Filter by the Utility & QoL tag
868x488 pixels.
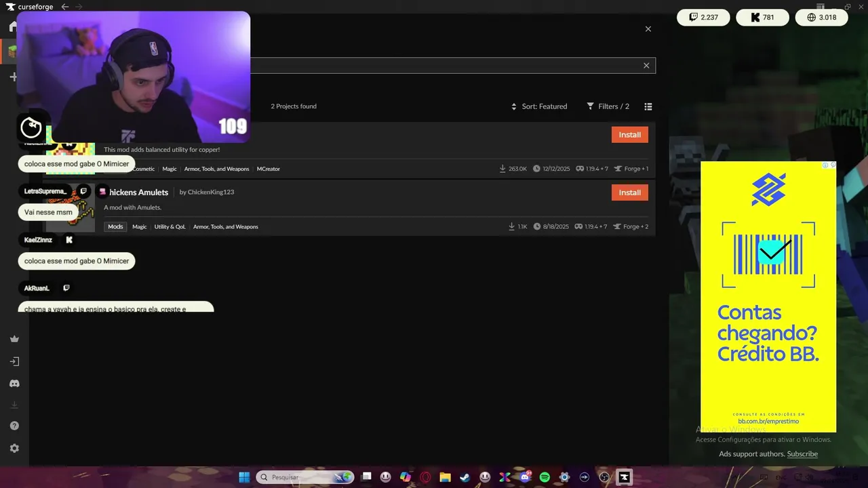click(170, 227)
